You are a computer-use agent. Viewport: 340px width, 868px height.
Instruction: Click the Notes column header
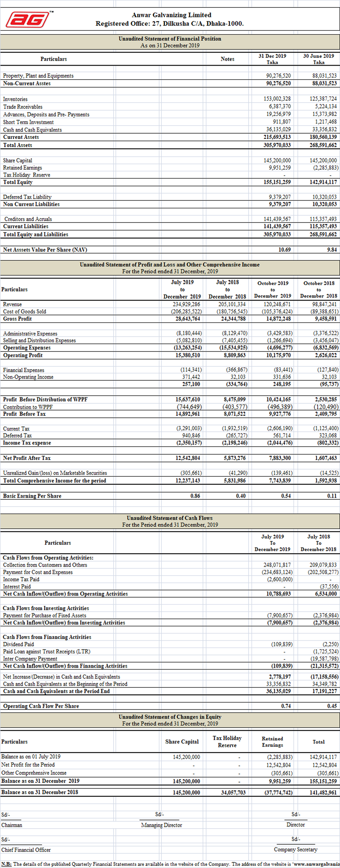click(227, 59)
